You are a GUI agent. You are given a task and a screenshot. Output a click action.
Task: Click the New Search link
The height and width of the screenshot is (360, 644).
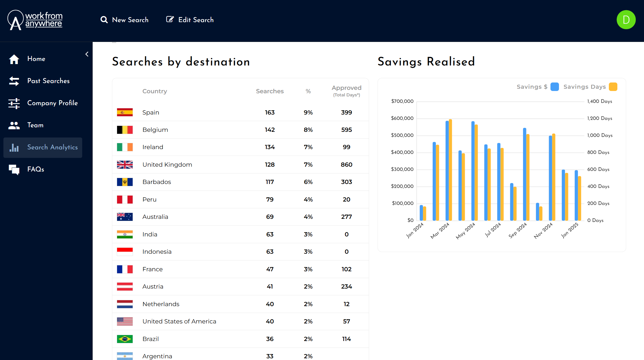click(130, 20)
